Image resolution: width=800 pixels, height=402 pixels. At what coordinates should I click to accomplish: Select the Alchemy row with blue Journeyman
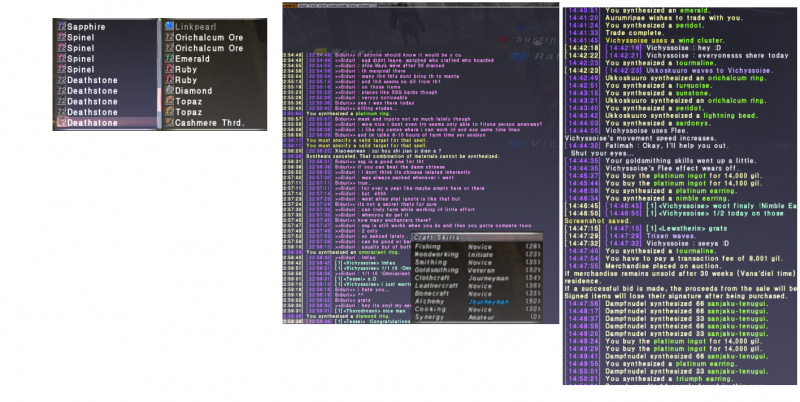coord(478,302)
